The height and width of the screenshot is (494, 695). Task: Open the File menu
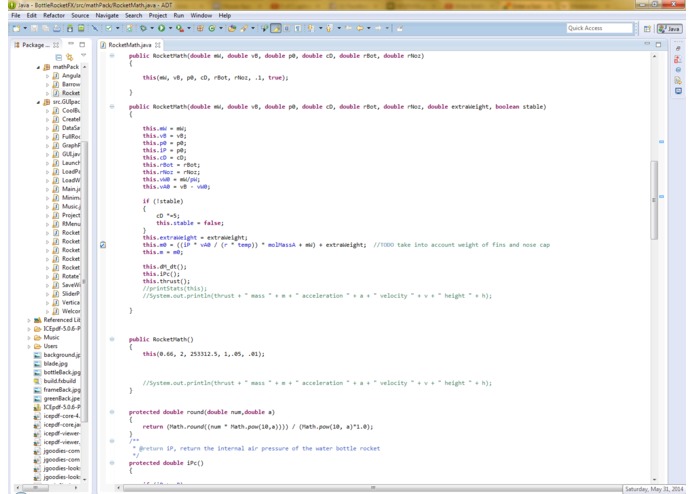(16, 16)
